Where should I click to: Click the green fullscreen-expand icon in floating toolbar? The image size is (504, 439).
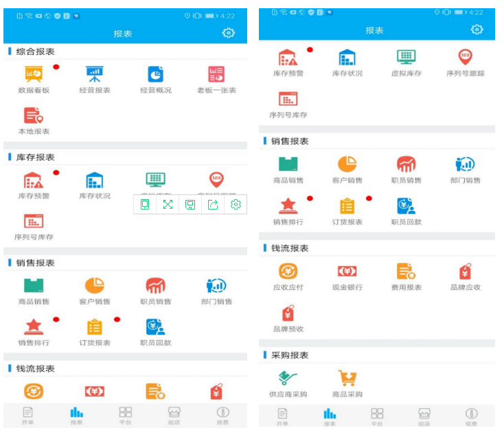pos(168,204)
